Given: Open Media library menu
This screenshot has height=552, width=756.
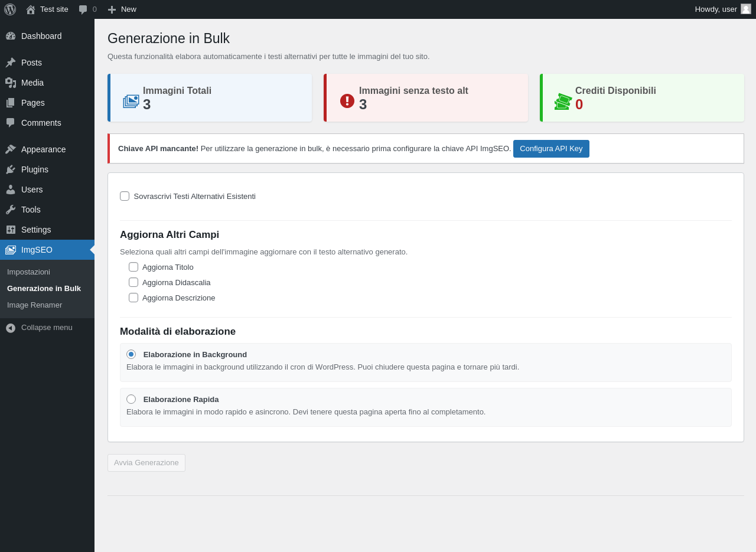Looking at the screenshot, I should pyautogui.click(x=47, y=83).
